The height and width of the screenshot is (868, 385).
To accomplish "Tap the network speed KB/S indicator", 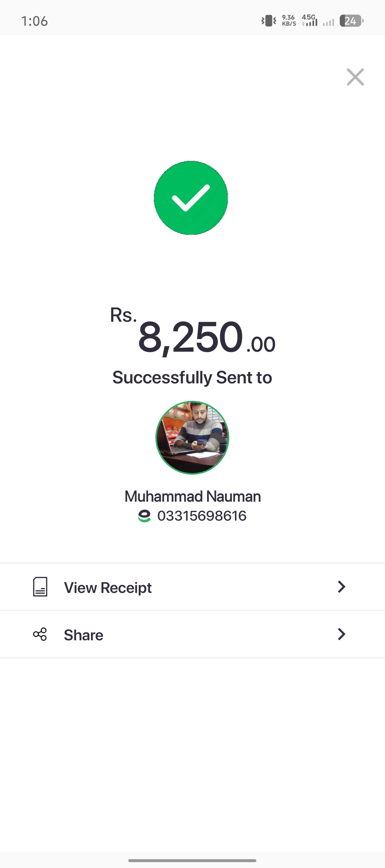I will coord(289,21).
